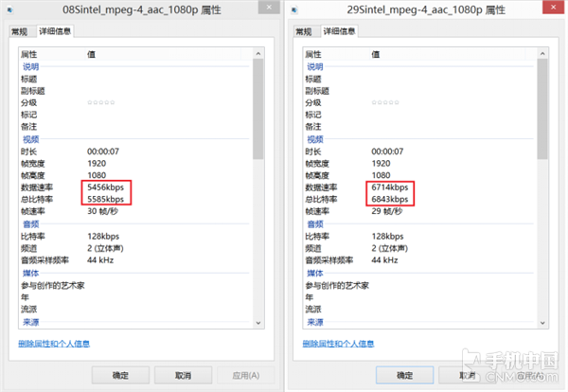Select 6843kbps total bitrate value in 29Sintel
The width and height of the screenshot is (568, 392).
tap(390, 199)
